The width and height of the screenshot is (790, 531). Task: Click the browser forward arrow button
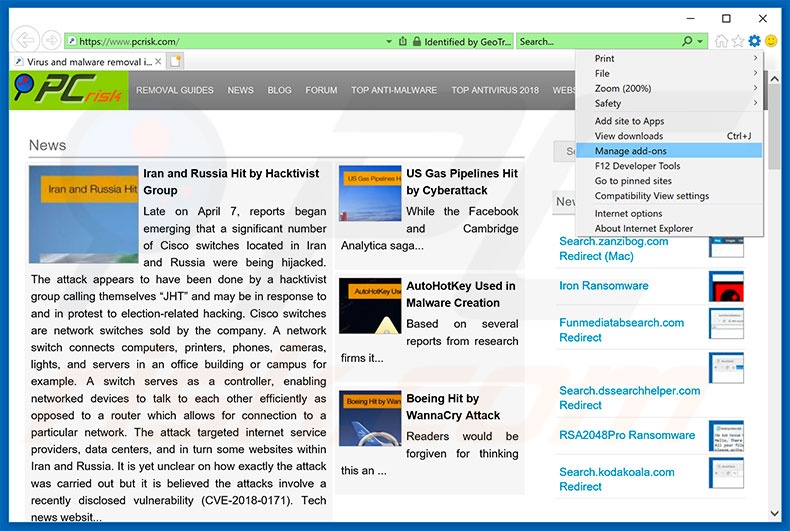[x=50, y=41]
